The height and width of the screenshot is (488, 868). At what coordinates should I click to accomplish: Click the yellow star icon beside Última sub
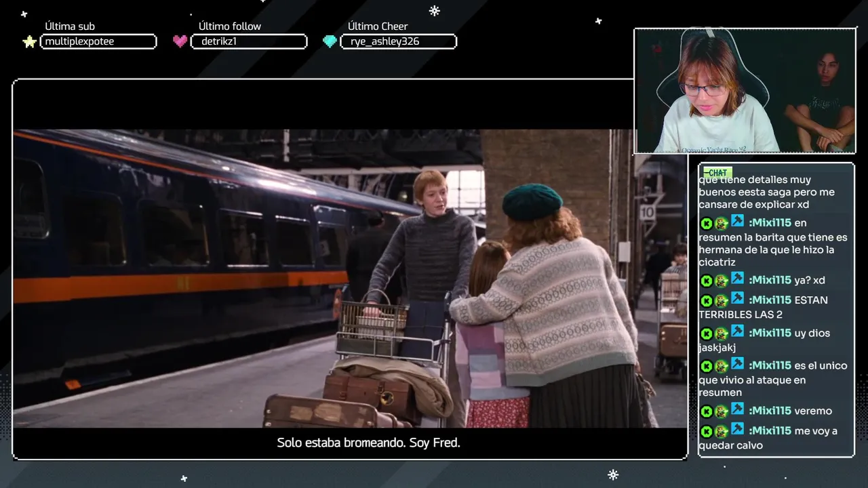click(x=29, y=42)
